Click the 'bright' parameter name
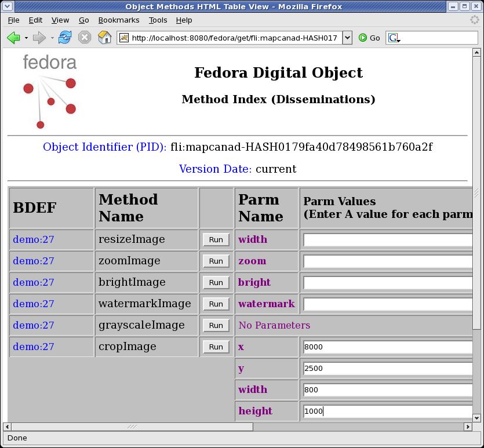484x448 pixels. click(254, 283)
